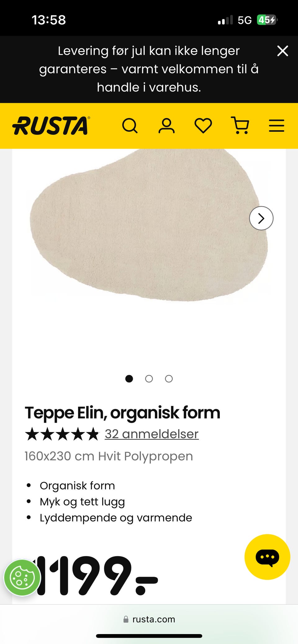Show next product image with arrow
298x644 pixels.
click(261, 218)
